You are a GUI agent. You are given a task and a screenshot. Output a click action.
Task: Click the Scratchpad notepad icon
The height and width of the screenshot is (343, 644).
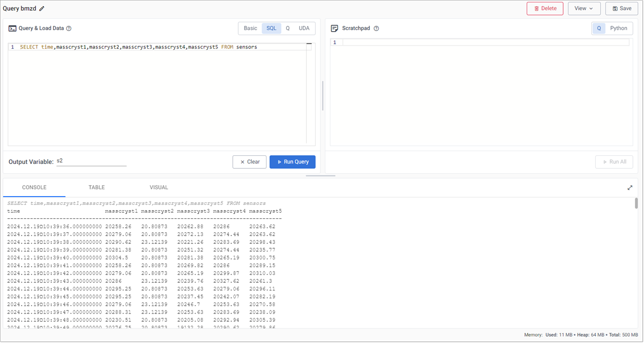335,28
